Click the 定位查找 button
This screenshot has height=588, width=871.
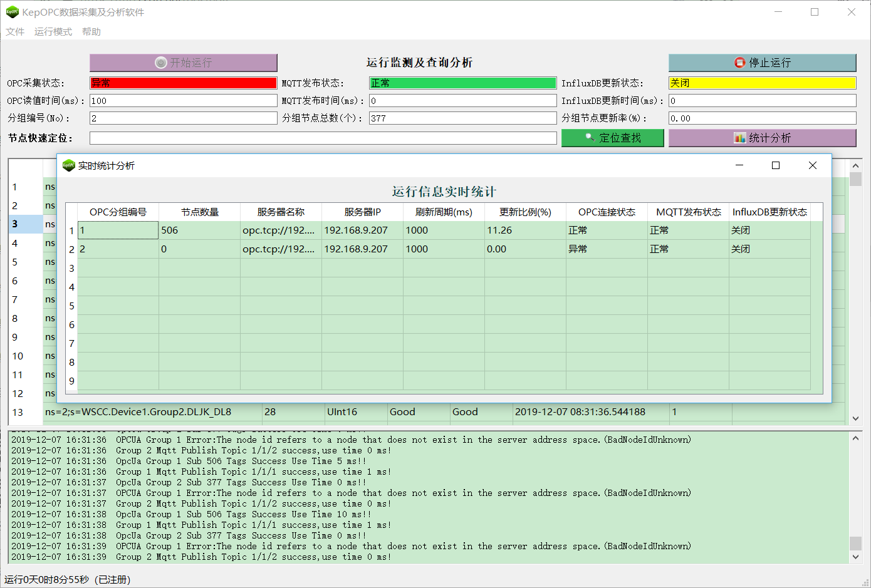[613, 138]
